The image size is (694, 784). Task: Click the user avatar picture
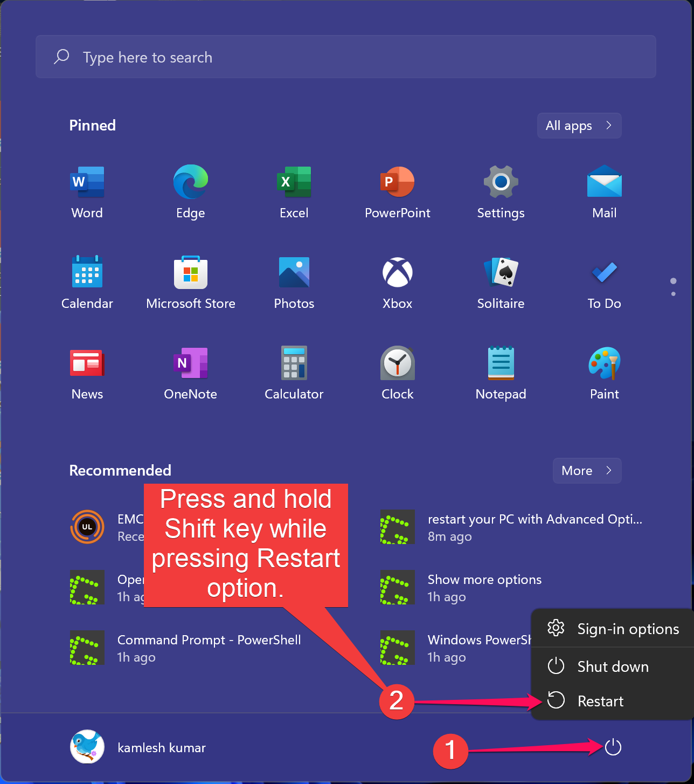87,747
